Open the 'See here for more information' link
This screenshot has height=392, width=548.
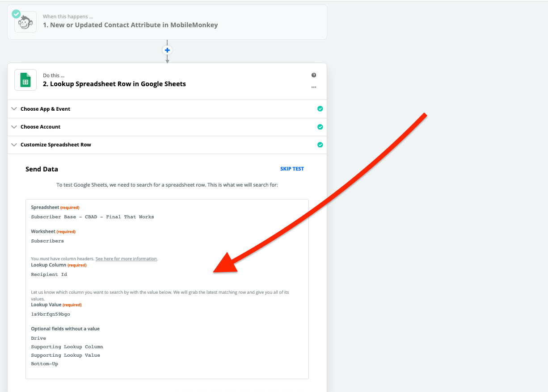click(126, 259)
